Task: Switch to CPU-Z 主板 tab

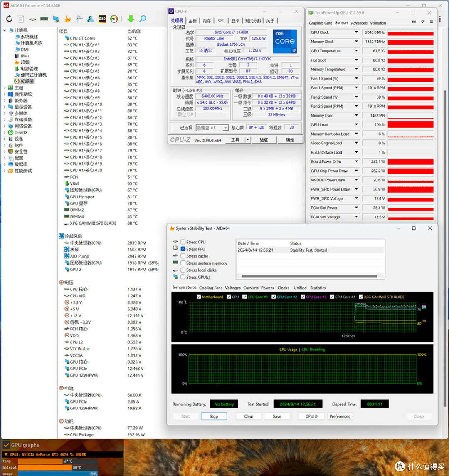Action: click(x=192, y=21)
